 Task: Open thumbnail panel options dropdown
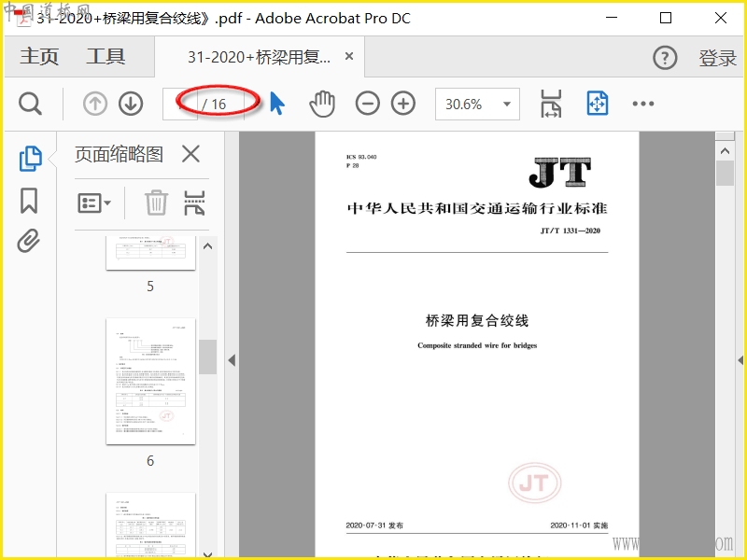(94, 203)
